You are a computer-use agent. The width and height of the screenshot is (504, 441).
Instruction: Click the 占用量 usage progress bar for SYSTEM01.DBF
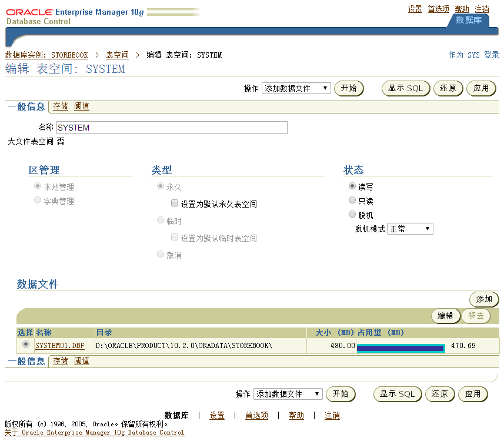pyautogui.click(x=400, y=347)
